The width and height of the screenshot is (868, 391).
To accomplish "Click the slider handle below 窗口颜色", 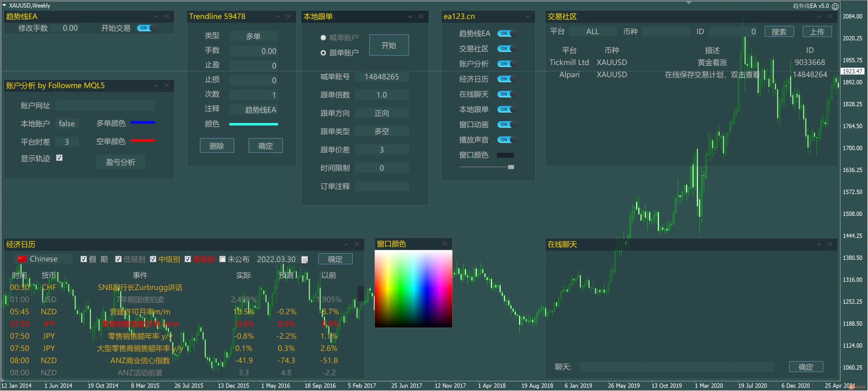I will coord(511,167).
